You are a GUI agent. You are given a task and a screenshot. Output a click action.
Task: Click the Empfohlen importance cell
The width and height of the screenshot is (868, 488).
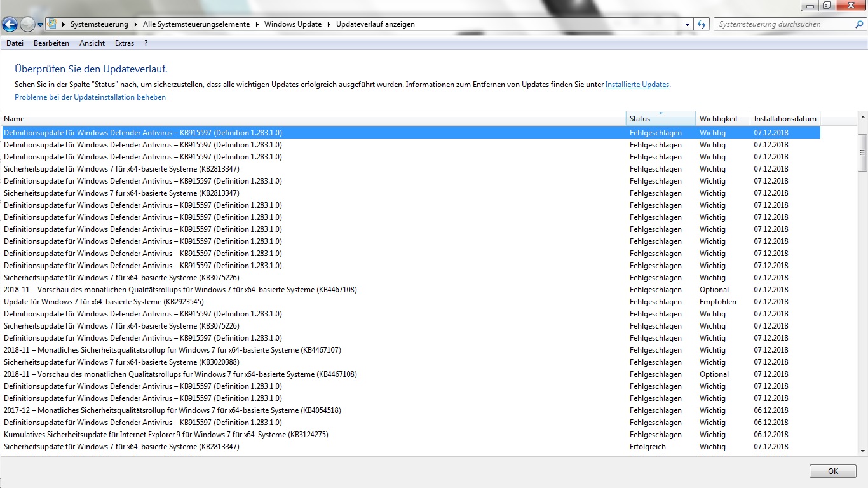point(718,302)
